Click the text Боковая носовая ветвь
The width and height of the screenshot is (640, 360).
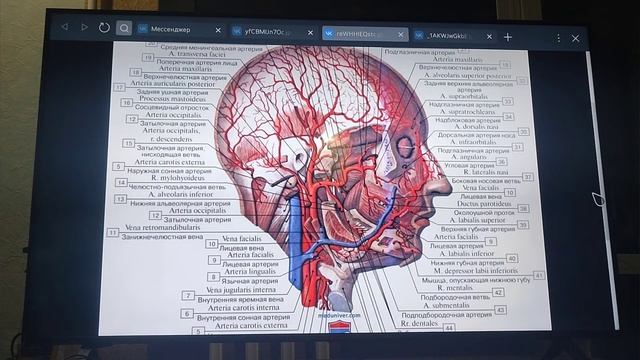pos(486,180)
